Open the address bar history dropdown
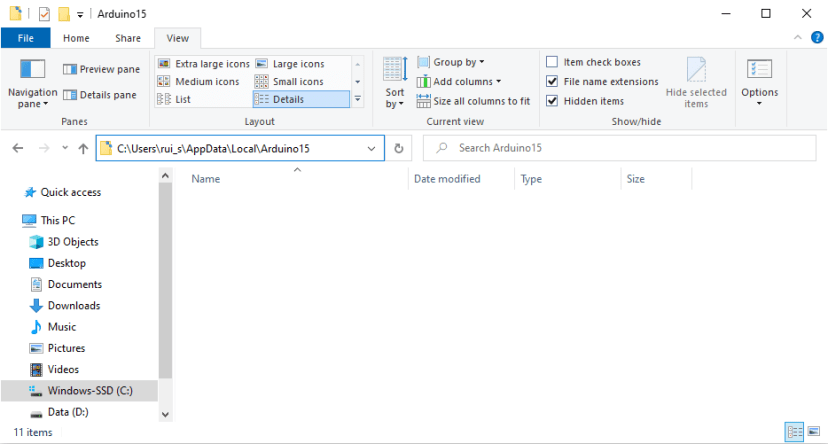This screenshot has width=828, height=444. [x=372, y=148]
